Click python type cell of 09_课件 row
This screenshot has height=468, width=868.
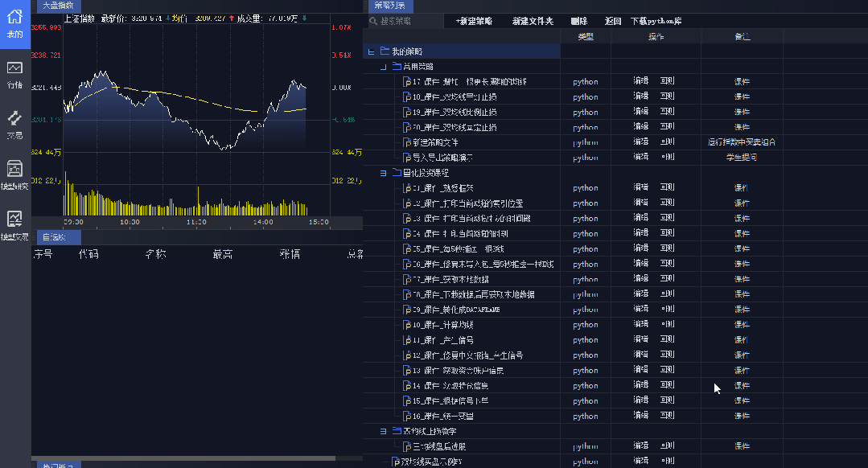click(585, 310)
